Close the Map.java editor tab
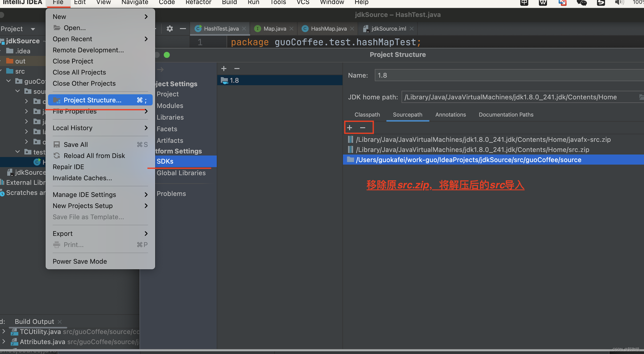This screenshot has width=644, height=354. (x=291, y=29)
